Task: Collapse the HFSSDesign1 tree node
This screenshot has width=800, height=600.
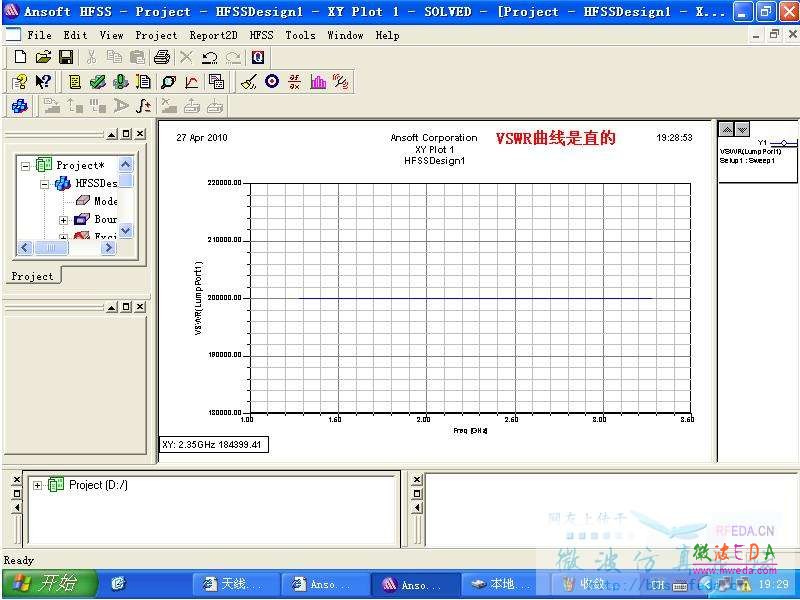Action: coord(45,184)
